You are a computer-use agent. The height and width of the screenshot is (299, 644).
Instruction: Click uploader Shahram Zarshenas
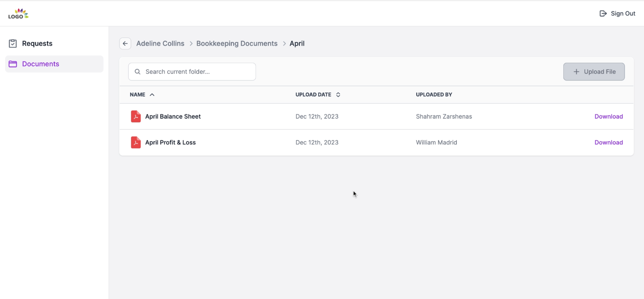tap(444, 117)
